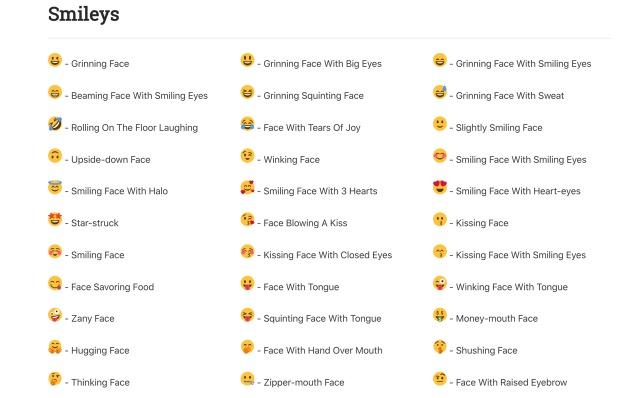This screenshot has width=640, height=398.
Task: Pick the Grinning Face With Sweat emoji
Action: tap(440, 92)
